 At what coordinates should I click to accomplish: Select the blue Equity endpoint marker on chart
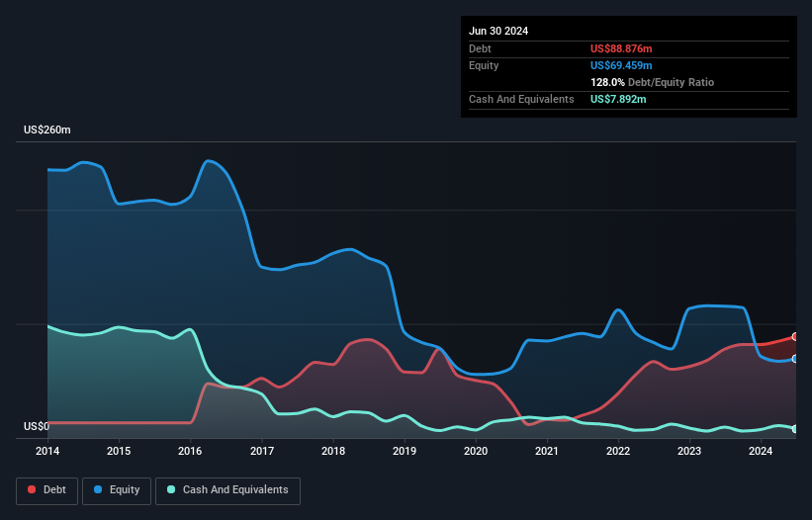[x=795, y=359]
